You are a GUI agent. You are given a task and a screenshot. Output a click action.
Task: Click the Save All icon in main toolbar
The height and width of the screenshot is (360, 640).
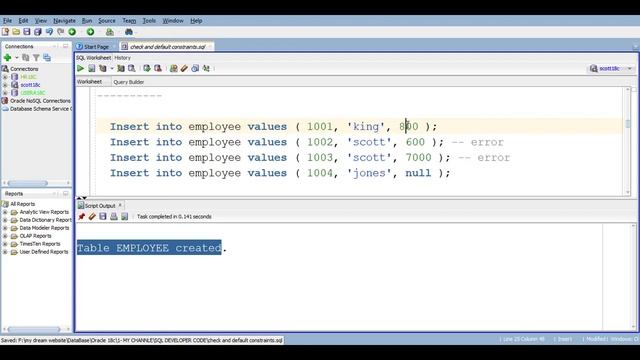(38, 32)
